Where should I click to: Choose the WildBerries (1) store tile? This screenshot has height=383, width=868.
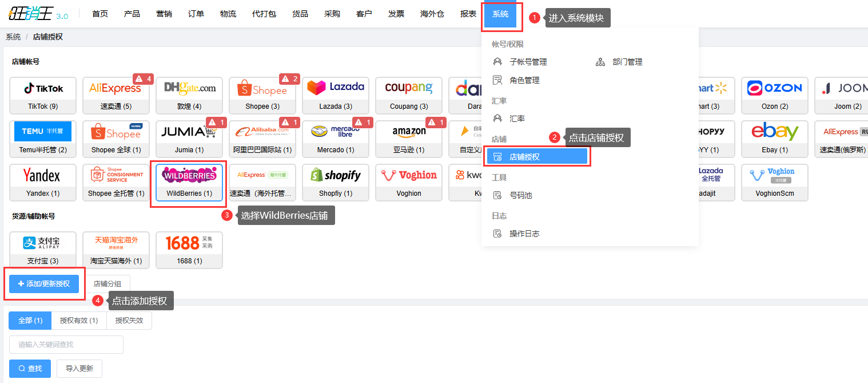[189, 182]
